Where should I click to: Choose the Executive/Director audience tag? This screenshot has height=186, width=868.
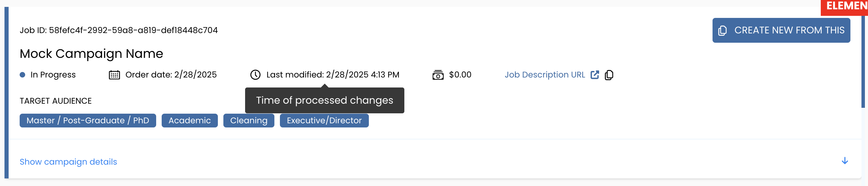324,121
